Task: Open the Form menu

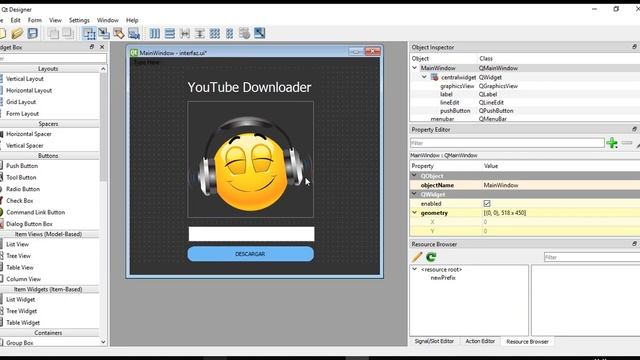Action: click(35, 20)
